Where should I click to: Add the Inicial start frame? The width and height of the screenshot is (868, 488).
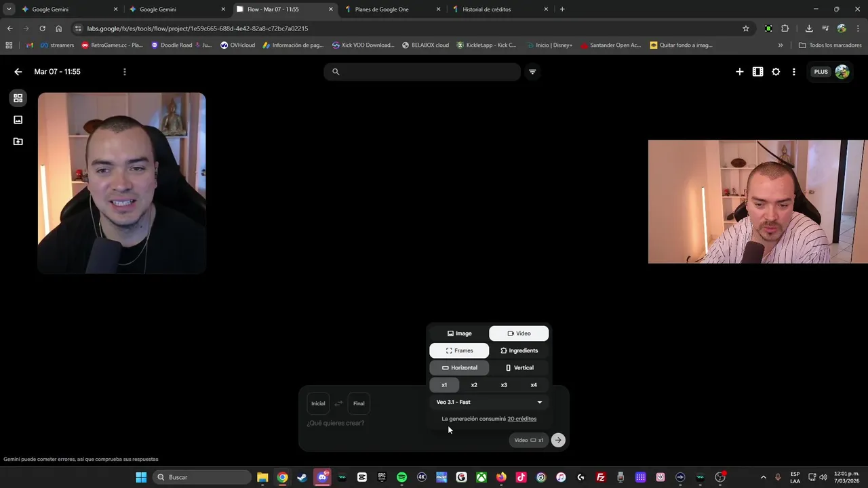[x=318, y=403]
